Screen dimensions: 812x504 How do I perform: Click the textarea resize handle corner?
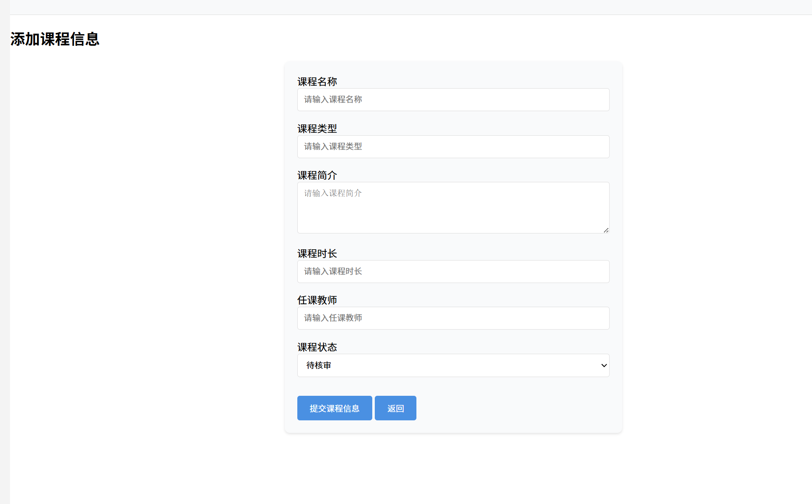click(606, 230)
